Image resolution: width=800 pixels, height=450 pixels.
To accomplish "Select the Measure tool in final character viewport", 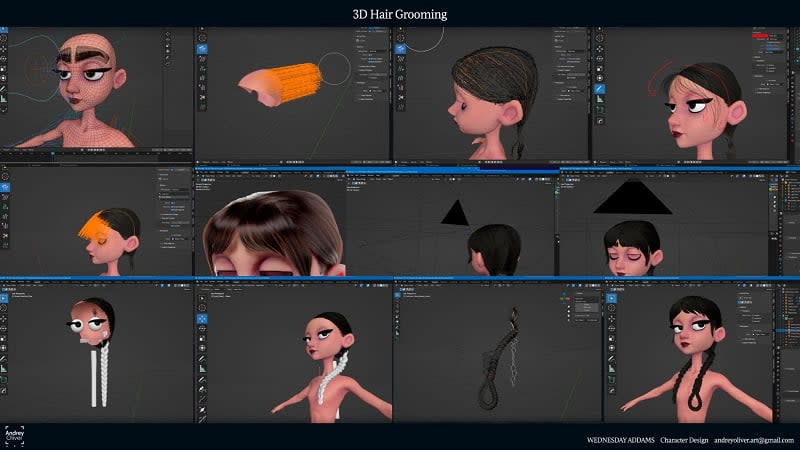I will point(612,368).
